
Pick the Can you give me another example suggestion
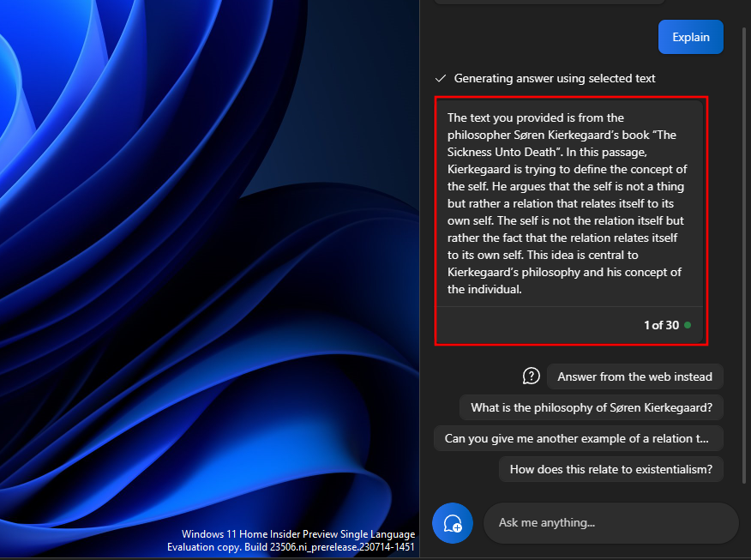(578, 438)
